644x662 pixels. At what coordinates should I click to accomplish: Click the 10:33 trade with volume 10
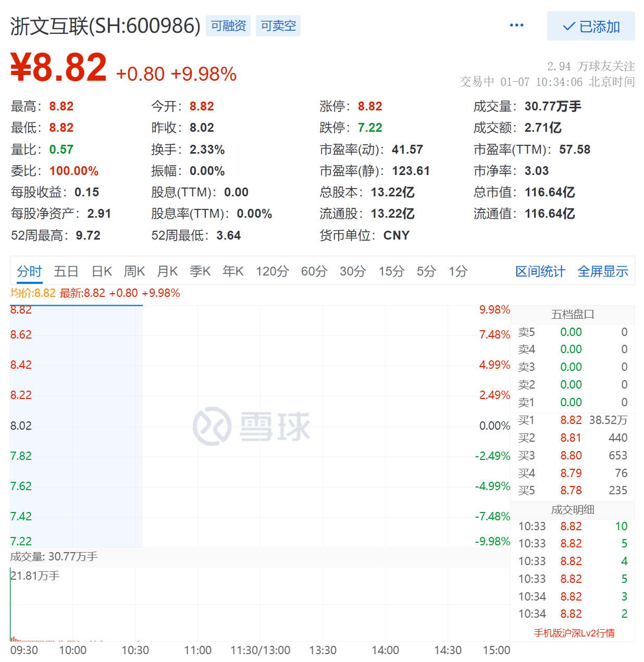pyautogui.click(x=573, y=526)
